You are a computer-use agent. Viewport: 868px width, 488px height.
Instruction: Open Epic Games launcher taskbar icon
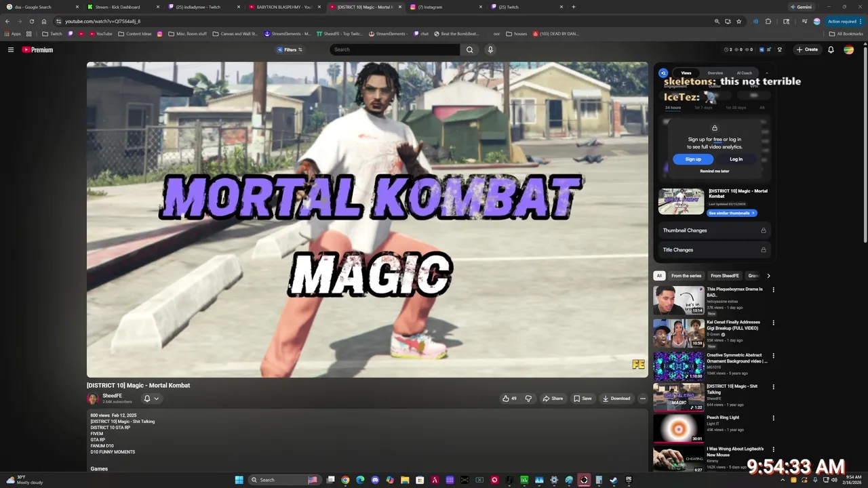click(629, 480)
